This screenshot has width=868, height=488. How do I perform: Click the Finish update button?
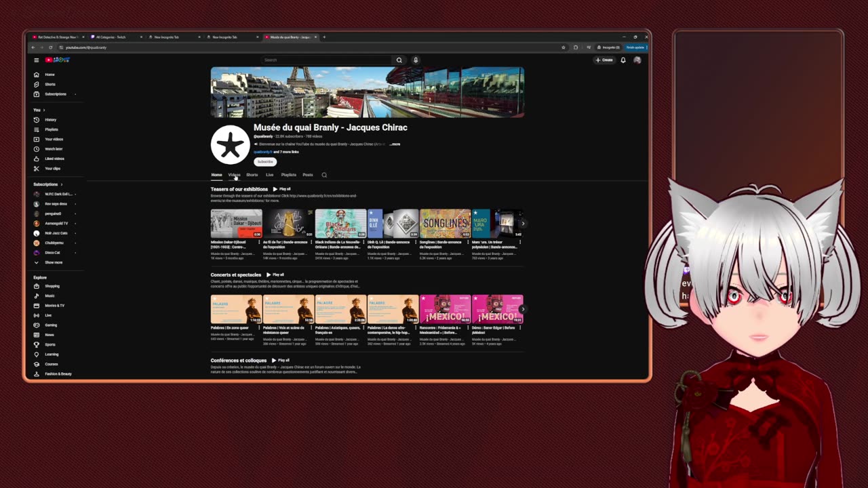[636, 47]
